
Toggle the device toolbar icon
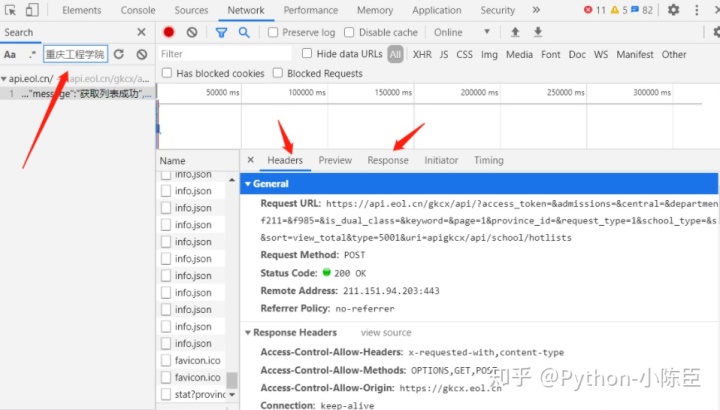pyautogui.click(x=32, y=10)
